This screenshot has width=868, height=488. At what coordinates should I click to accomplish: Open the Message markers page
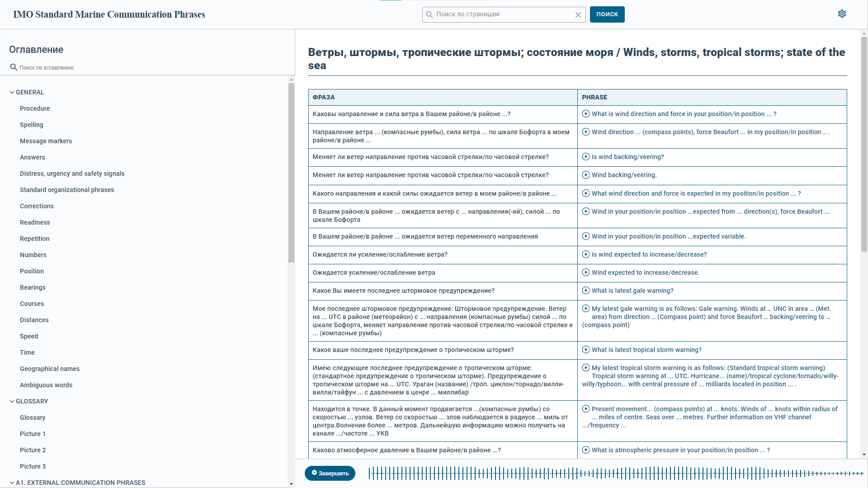pyautogui.click(x=46, y=141)
